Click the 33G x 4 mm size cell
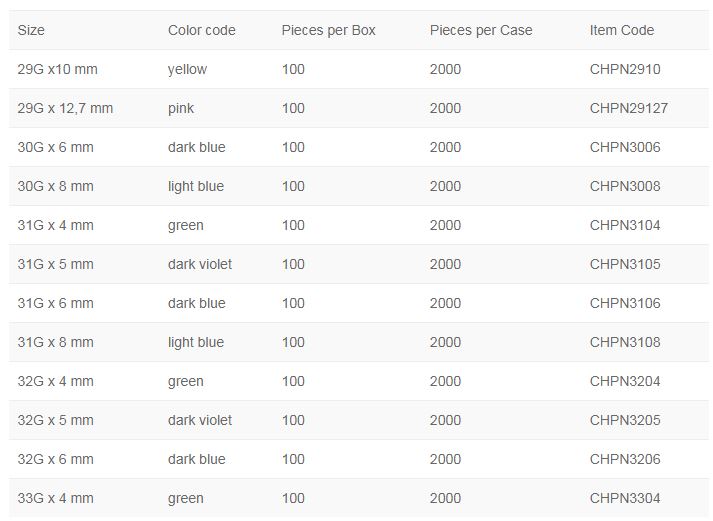The image size is (713, 521). click(x=56, y=498)
